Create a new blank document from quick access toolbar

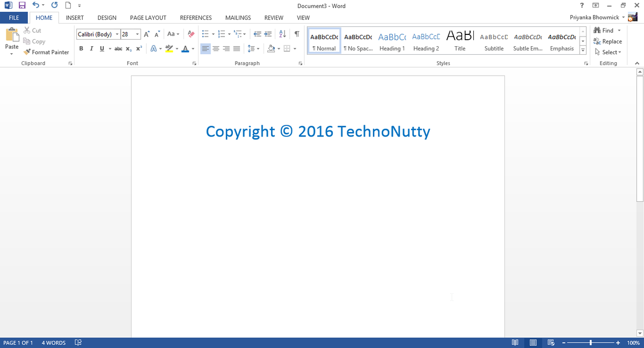68,5
